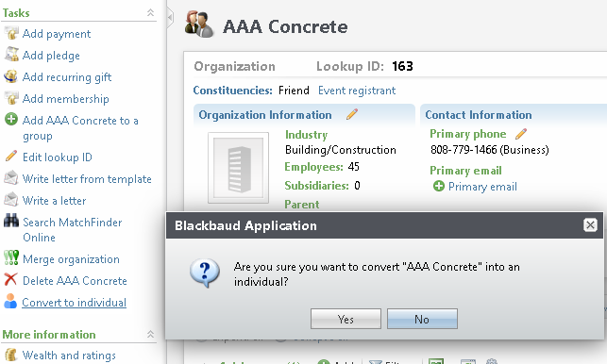Viewport: 607px width, 364px height.
Task: Open the Write a letter link
Action: [54, 201]
